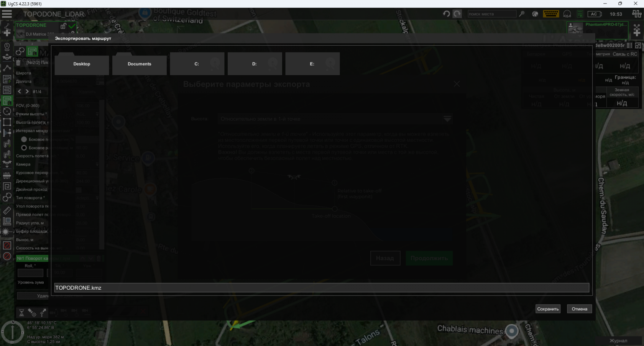Select the Боковое расстояние radio button
The image size is (644, 346).
tap(24, 148)
